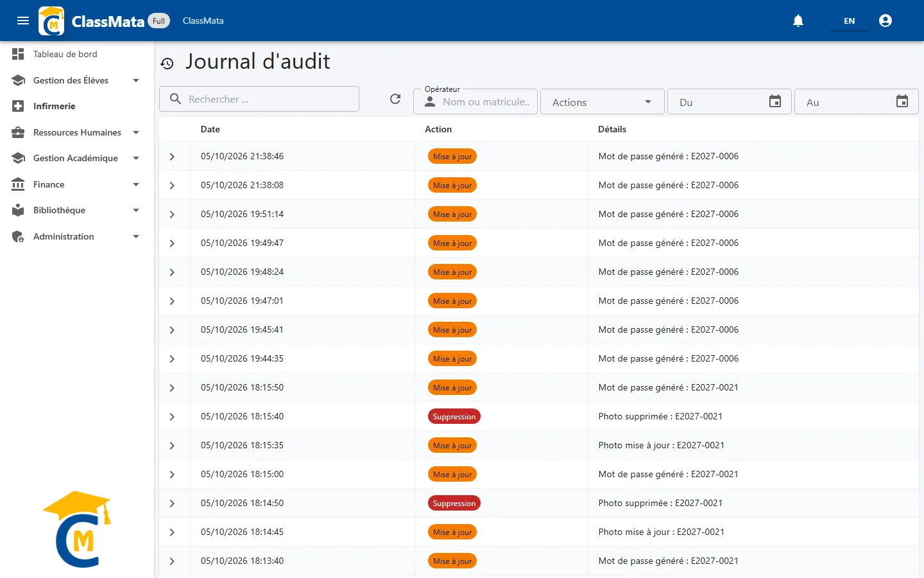Click the Suppression badge at 18:14:50

(x=454, y=504)
